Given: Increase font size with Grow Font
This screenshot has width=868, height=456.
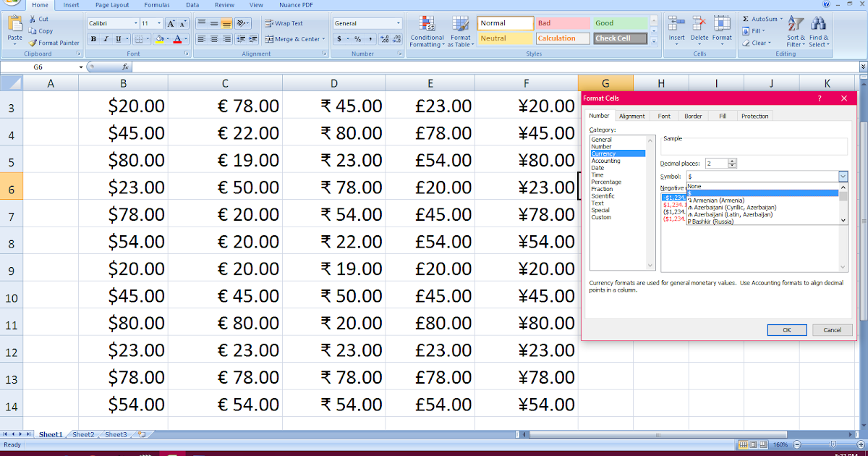Looking at the screenshot, I should 170,23.
